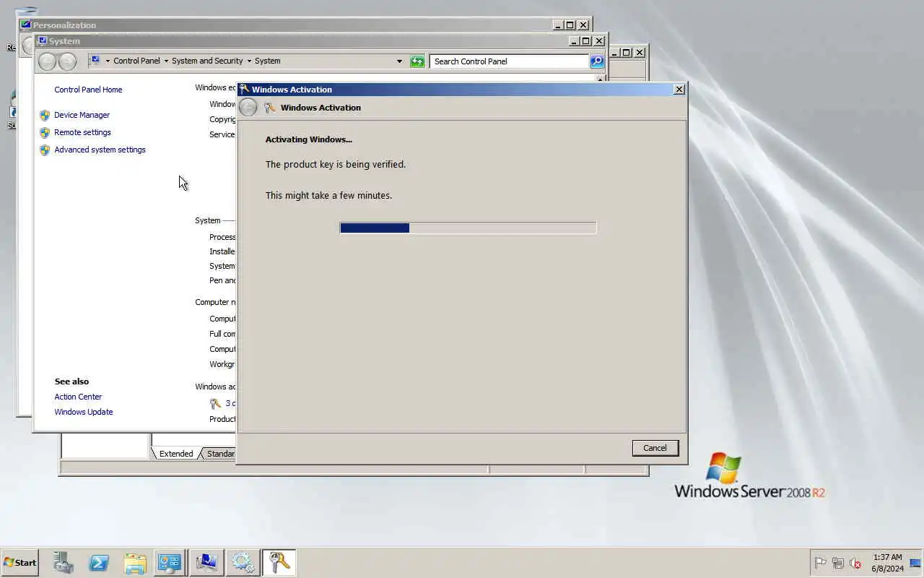Open Action Center under See also
This screenshot has width=924, height=578.
pos(78,397)
